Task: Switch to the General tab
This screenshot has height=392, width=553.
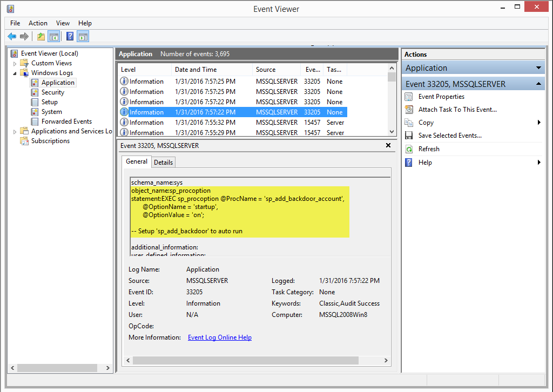Action: [x=137, y=161]
